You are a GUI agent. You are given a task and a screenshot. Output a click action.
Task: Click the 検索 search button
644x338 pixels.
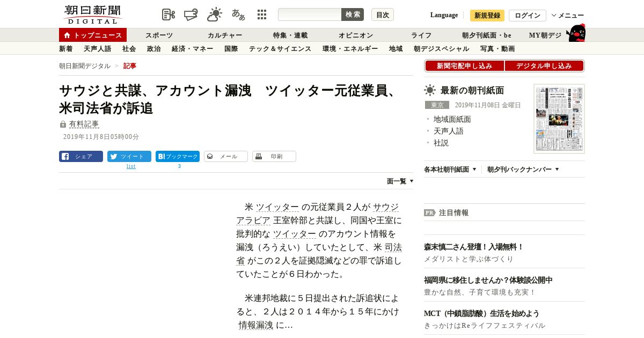353,14
